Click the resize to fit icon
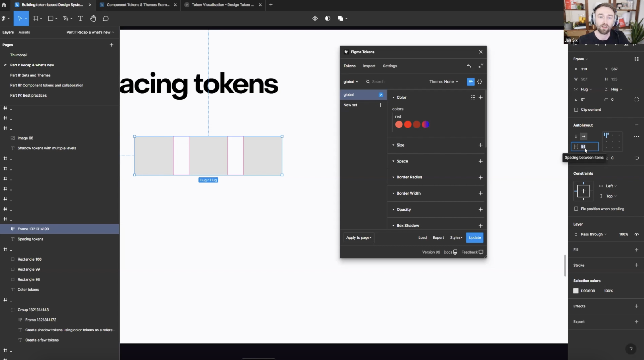The image size is (644, 360). point(637,59)
